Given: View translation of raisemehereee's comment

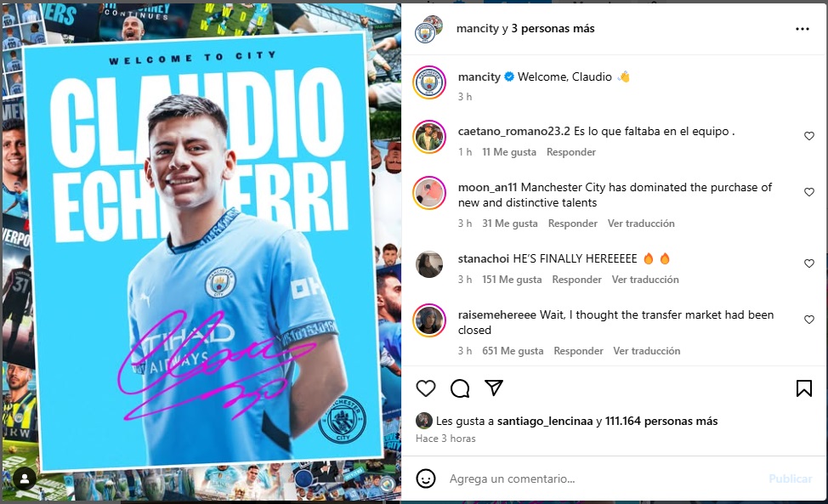Looking at the screenshot, I should (x=646, y=351).
